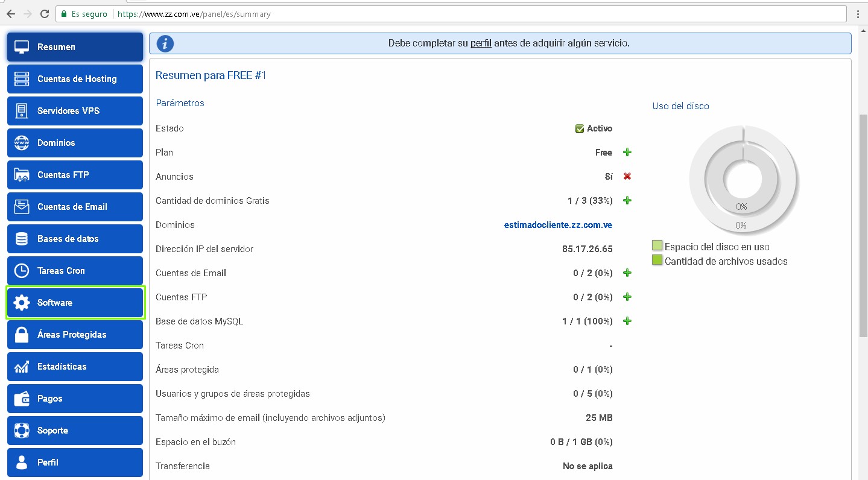Click the server IP 85.17.26.65
Screen dimensions: 868x480
pos(587,249)
